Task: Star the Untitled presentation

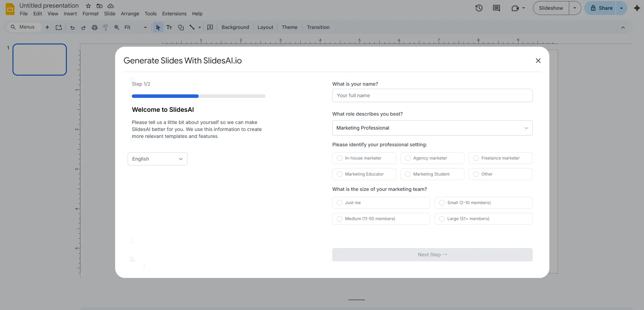Action: (88, 6)
